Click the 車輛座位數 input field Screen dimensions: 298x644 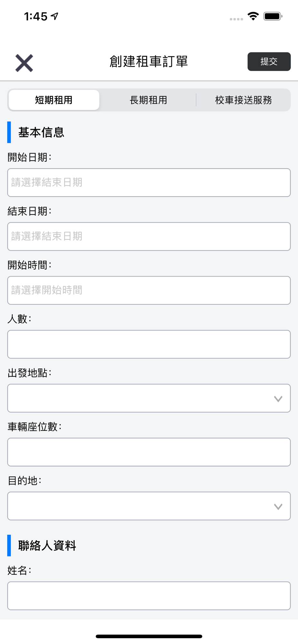pyautogui.click(x=149, y=452)
